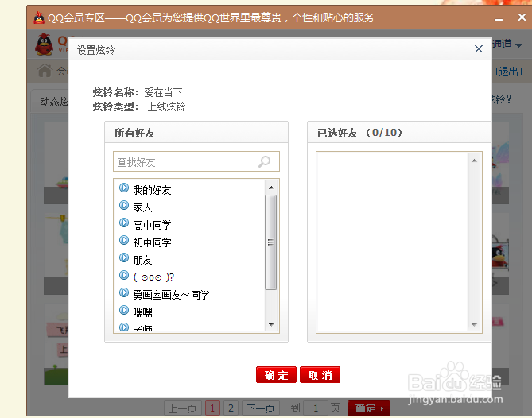
Task: Select the 我的好友 group label
Action: pyautogui.click(x=152, y=190)
